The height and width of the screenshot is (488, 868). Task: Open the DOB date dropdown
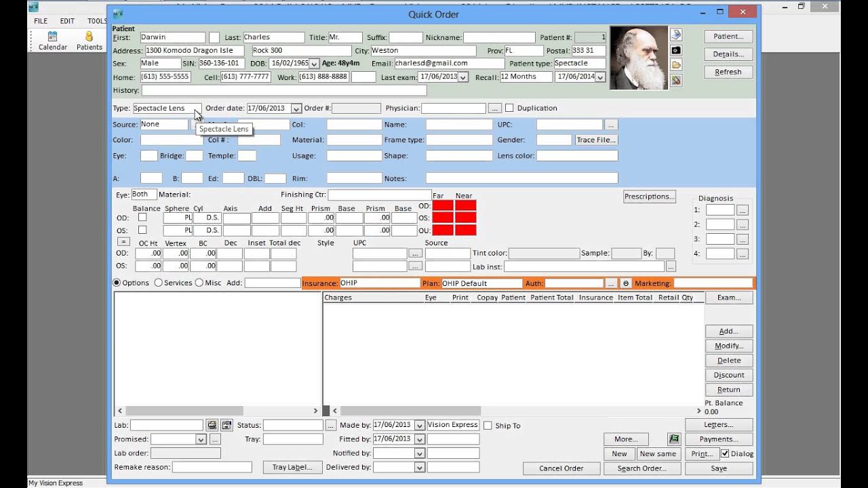click(x=314, y=64)
